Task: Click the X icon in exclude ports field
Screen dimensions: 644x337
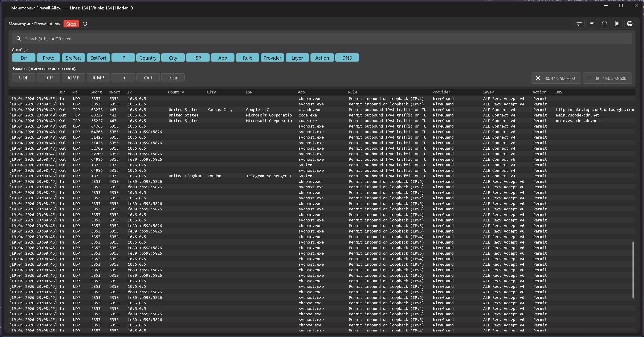Action: click(538, 78)
